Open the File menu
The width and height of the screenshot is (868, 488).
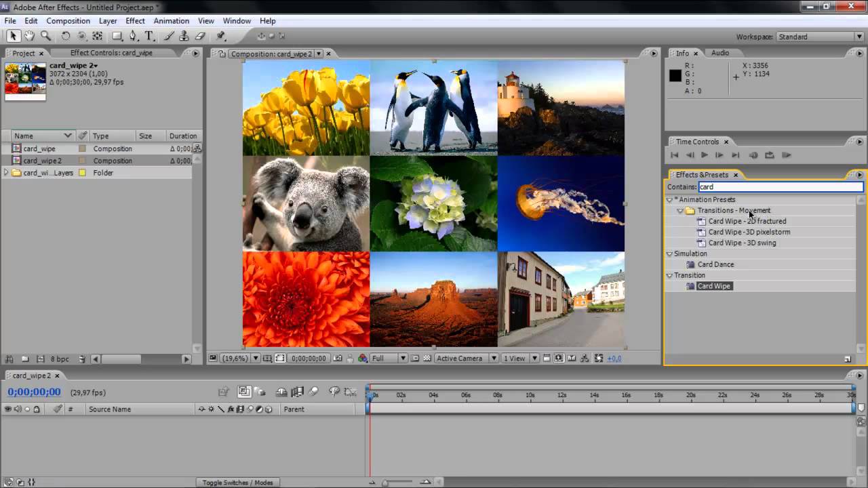(10, 21)
